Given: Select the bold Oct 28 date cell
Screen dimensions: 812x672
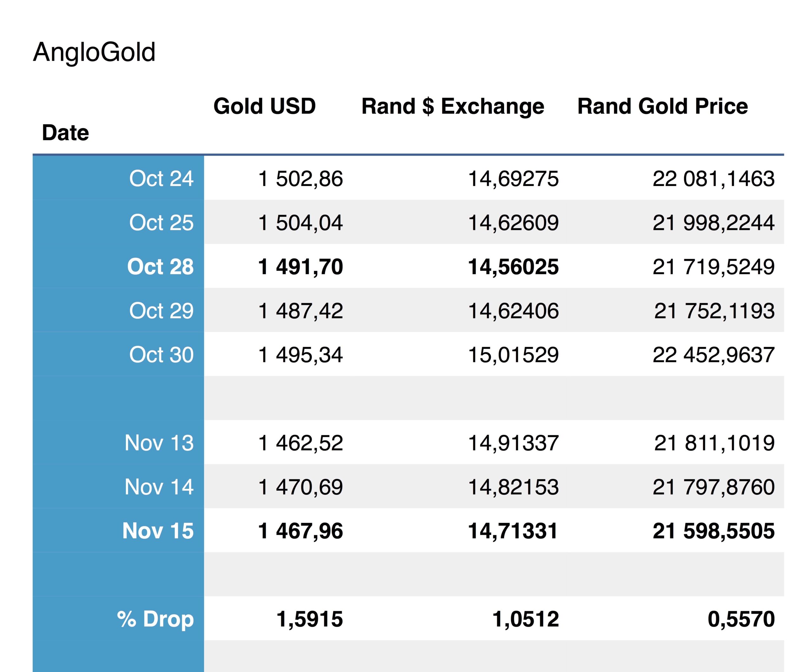Looking at the screenshot, I should 160,267.
